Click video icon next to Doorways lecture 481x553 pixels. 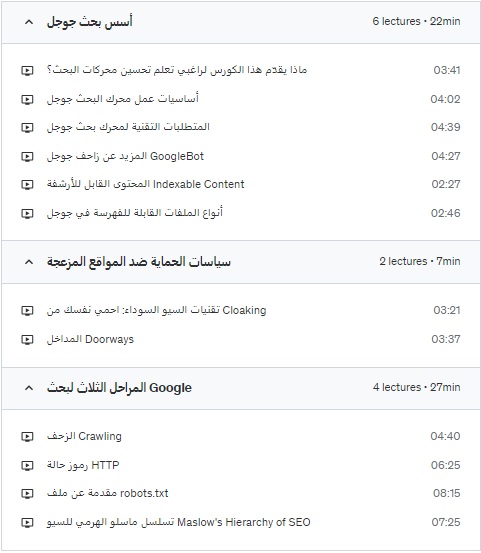[x=27, y=340]
